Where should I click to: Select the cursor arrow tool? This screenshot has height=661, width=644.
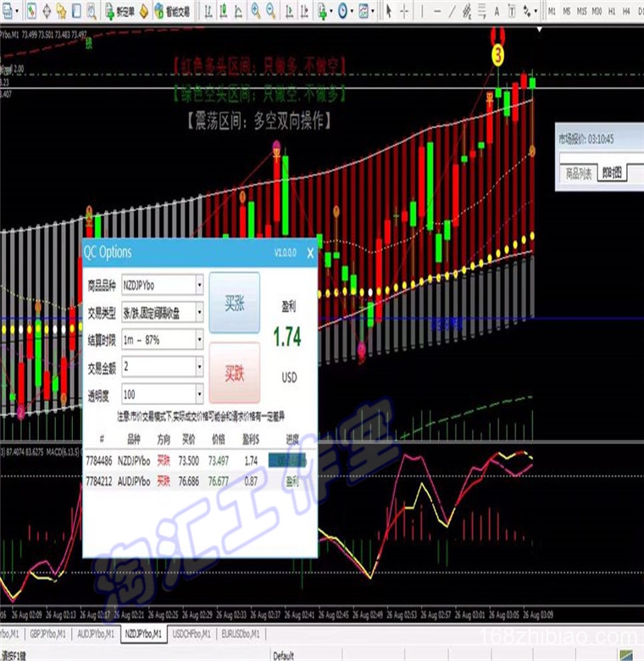tap(389, 11)
